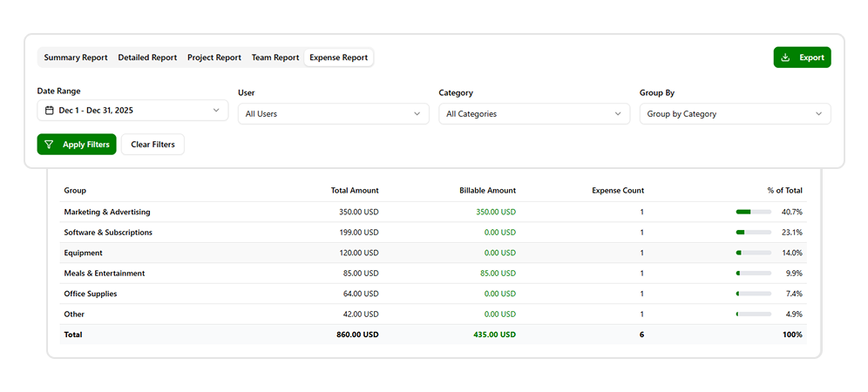868x392 pixels.
Task: Select the Equipment row label
Action: [83, 253]
